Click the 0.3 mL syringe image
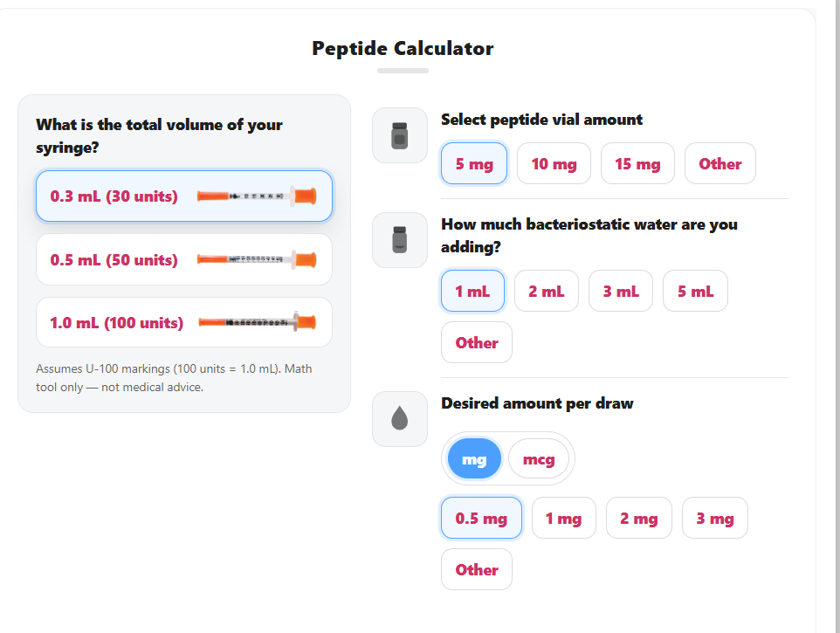 [257, 196]
